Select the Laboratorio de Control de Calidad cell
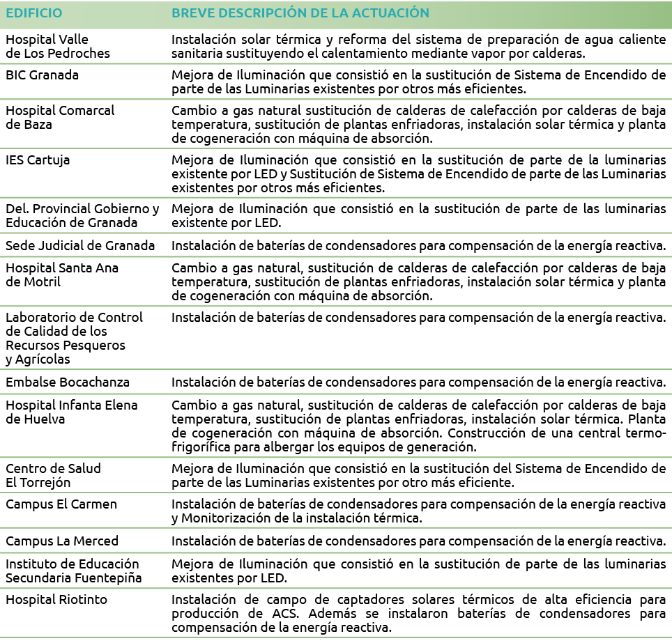This screenshot has width=672, height=643. pyautogui.click(x=74, y=338)
